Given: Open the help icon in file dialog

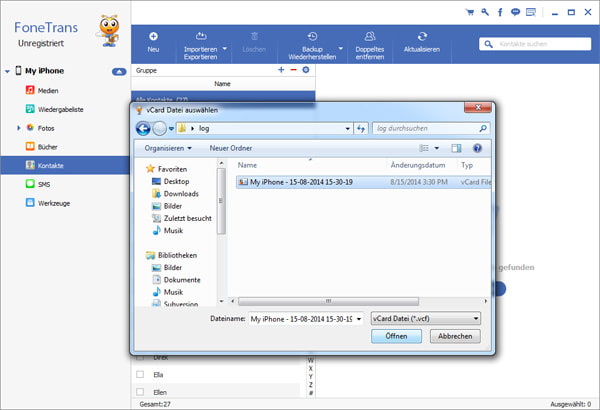Looking at the screenshot, I should [x=477, y=148].
